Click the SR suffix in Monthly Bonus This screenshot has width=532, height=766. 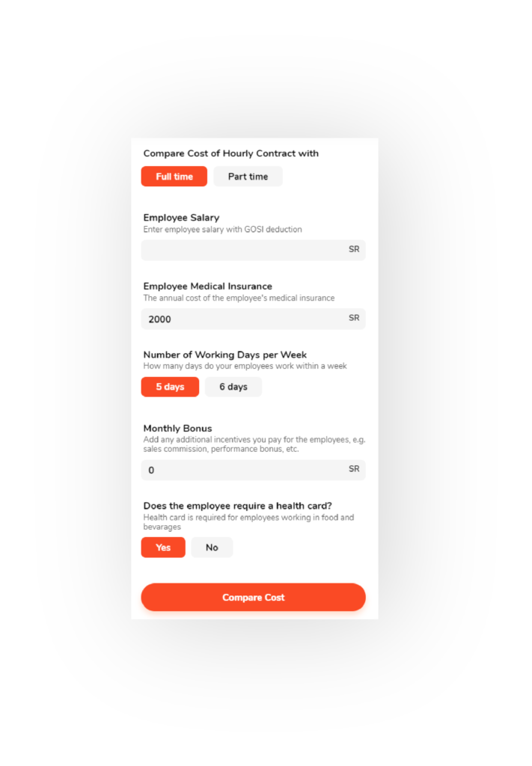point(354,469)
